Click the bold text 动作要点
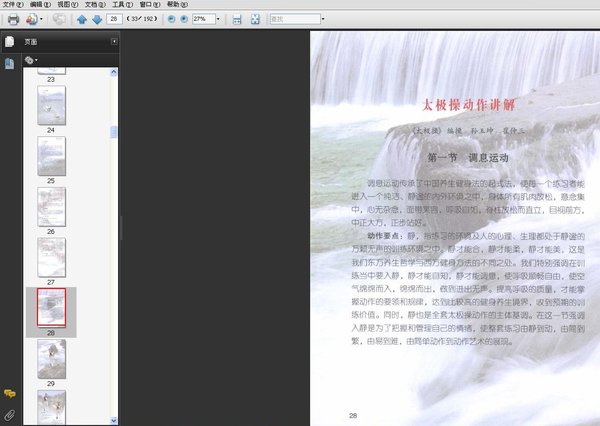 [383, 236]
